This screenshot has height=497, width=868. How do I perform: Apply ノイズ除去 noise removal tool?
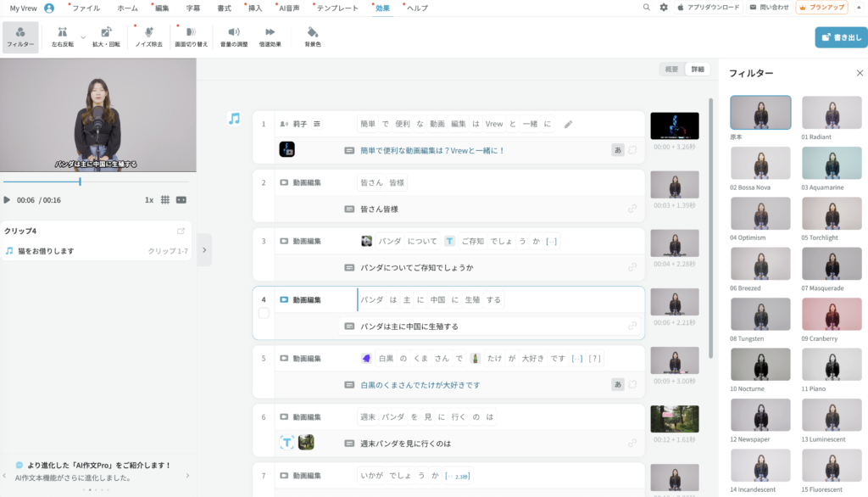[x=149, y=36]
